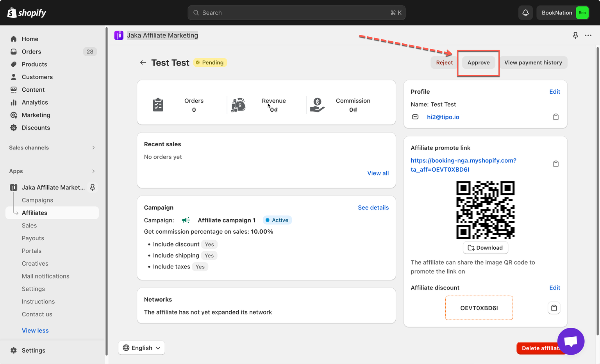Go to Payouts in the sidebar
Viewport: 600px width, 364px height.
click(33, 238)
